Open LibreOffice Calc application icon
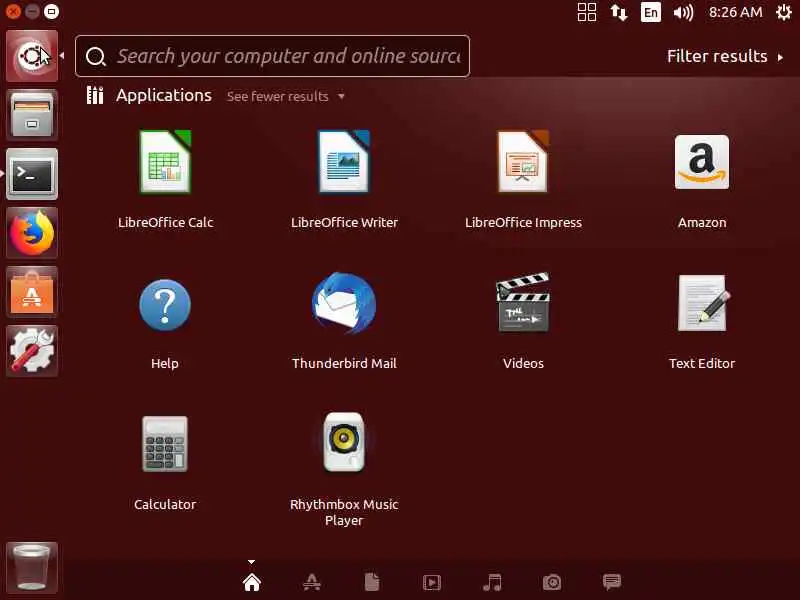 click(x=165, y=162)
